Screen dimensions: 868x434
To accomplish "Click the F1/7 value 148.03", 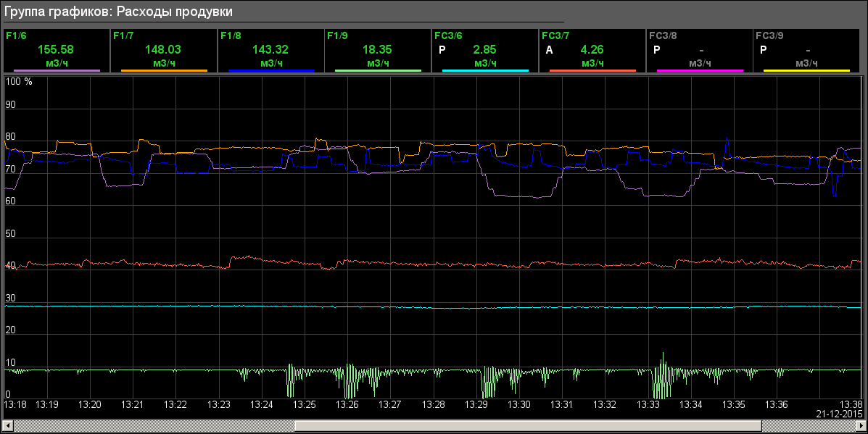I will click(x=162, y=50).
